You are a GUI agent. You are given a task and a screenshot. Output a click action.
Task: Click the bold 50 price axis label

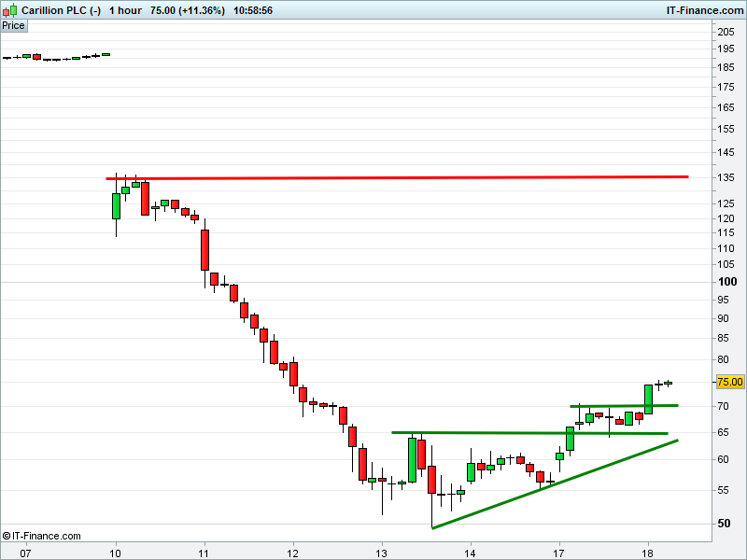click(725, 524)
